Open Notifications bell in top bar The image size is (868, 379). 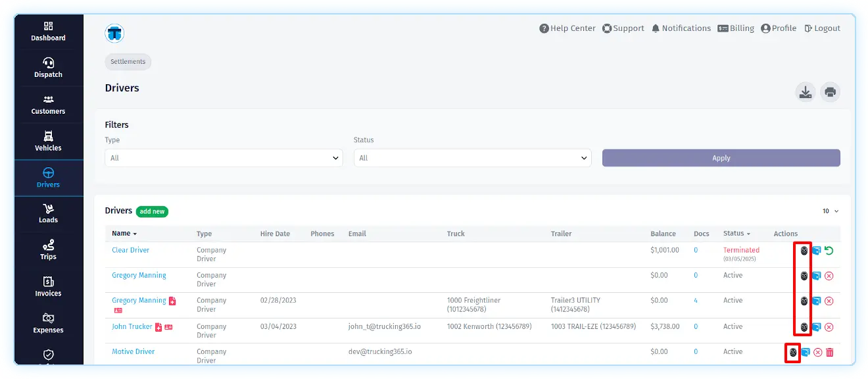[681, 28]
